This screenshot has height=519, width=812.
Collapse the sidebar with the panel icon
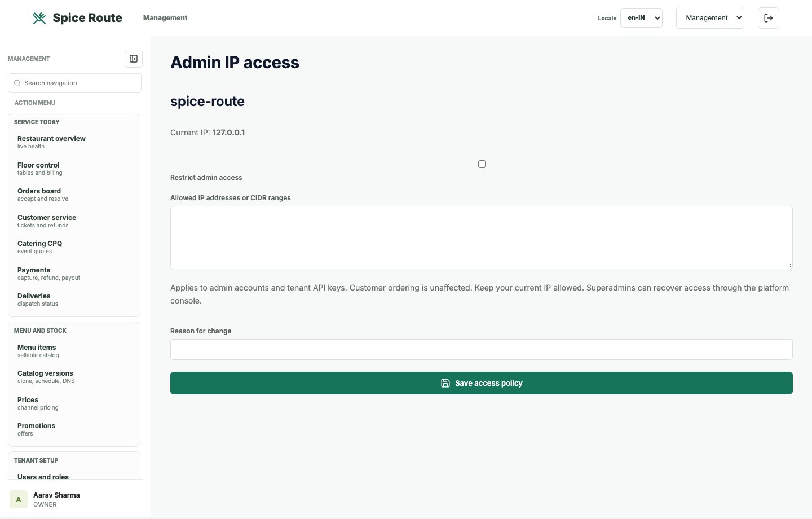(x=134, y=59)
